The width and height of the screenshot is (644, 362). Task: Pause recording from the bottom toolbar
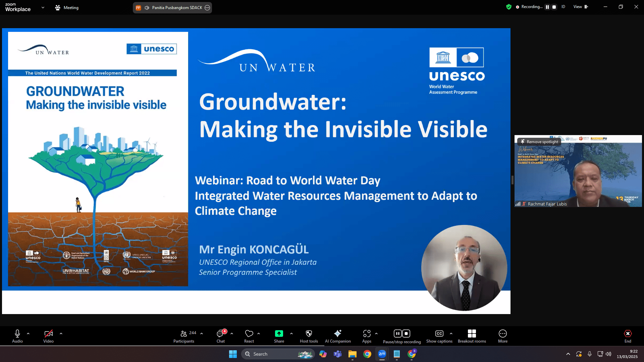(397, 333)
